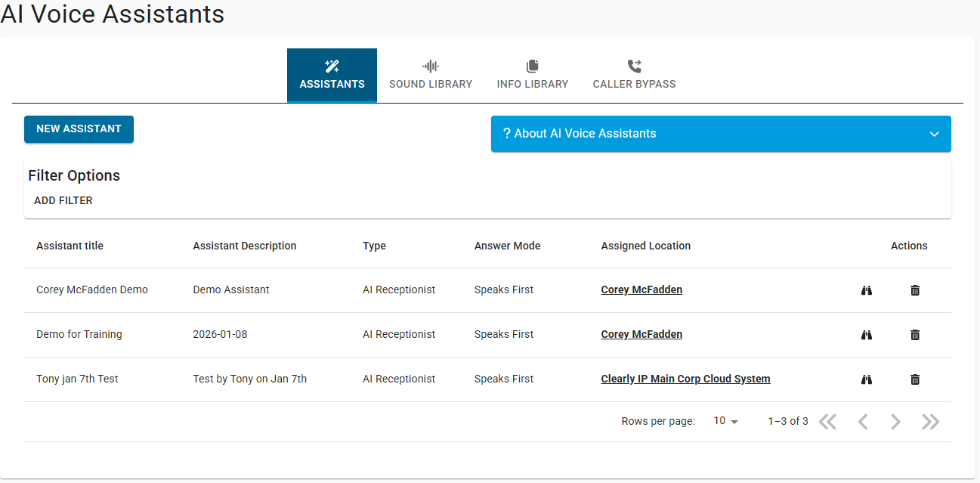Viewport: 980px width, 483px height.
Task: Delete the Corey McFadden Demo assistant
Action: point(915,290)
